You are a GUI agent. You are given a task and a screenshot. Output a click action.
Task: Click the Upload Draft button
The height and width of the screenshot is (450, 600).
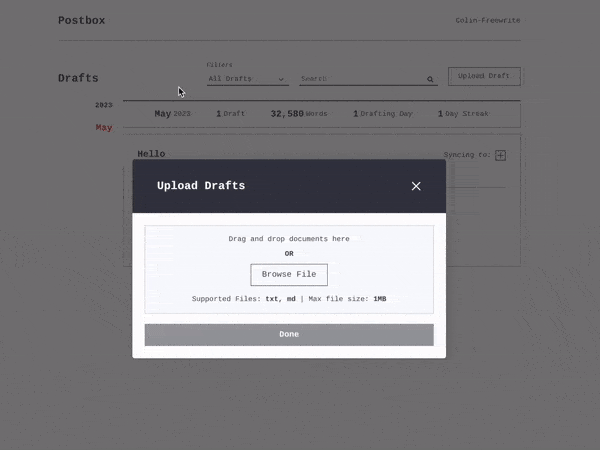(x=484, y=76)
